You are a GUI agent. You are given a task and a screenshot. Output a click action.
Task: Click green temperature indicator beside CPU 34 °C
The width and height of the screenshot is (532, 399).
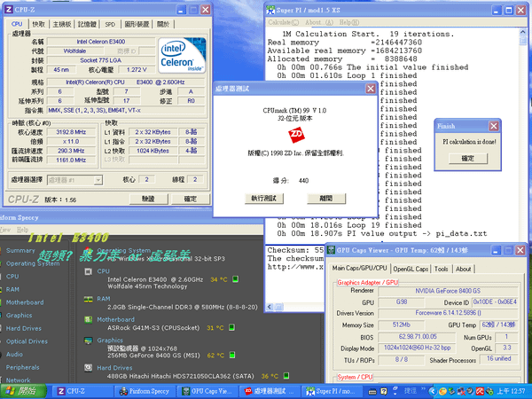click(235, 279)
